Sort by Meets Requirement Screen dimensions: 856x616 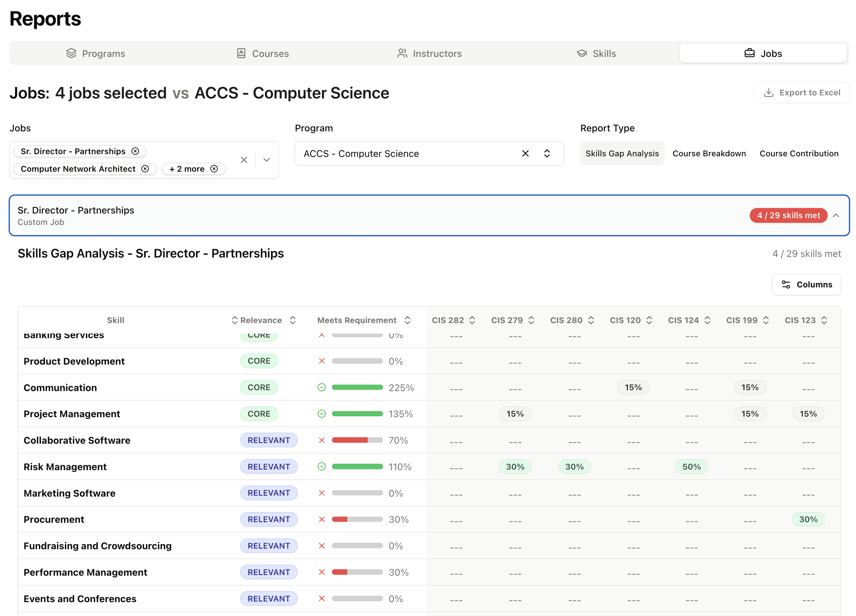[x=407, y=320]
